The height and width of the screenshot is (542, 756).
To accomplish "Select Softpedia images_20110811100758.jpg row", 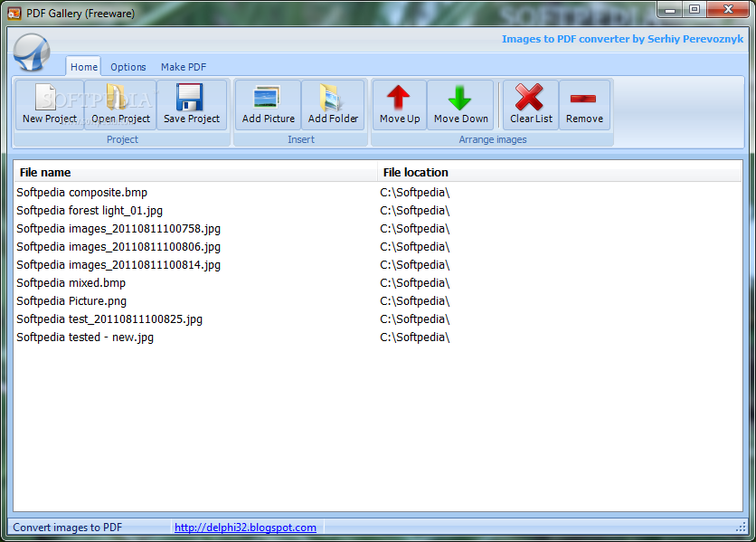I will (378, 228).
